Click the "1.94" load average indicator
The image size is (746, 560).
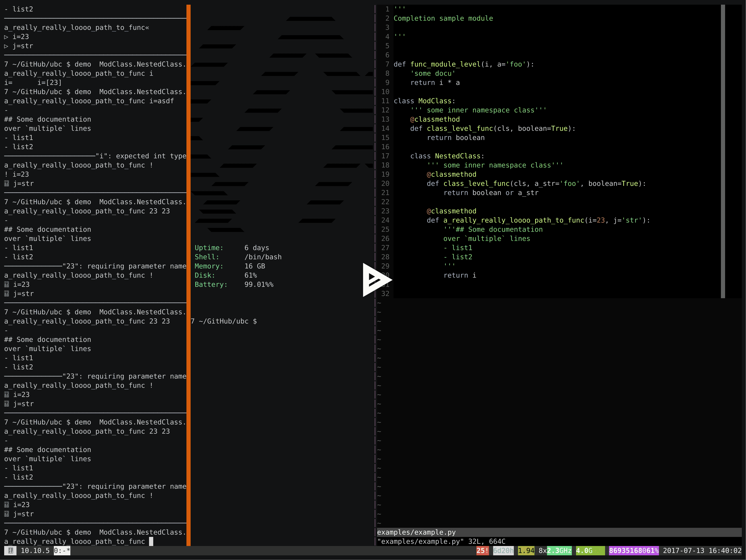coord(526,551)
